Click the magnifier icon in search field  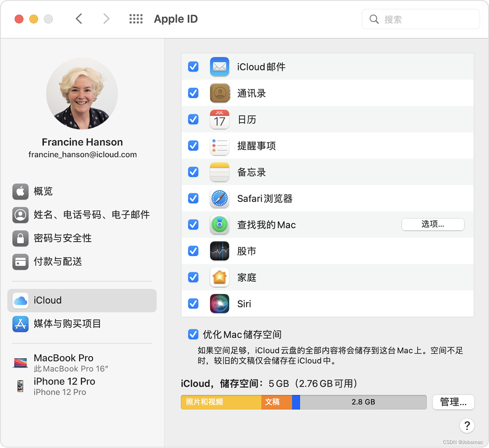tap(374, 19)
